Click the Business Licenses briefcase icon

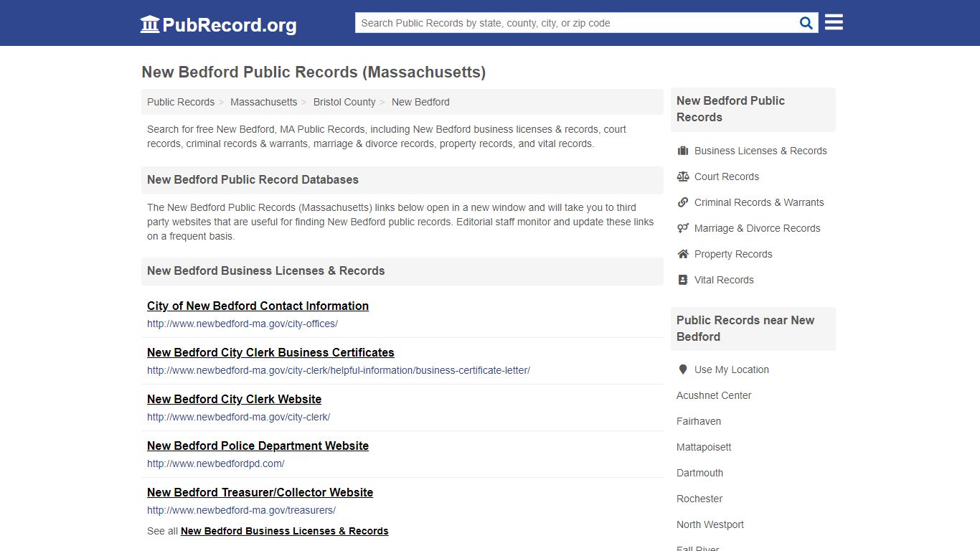coord(683,151)
